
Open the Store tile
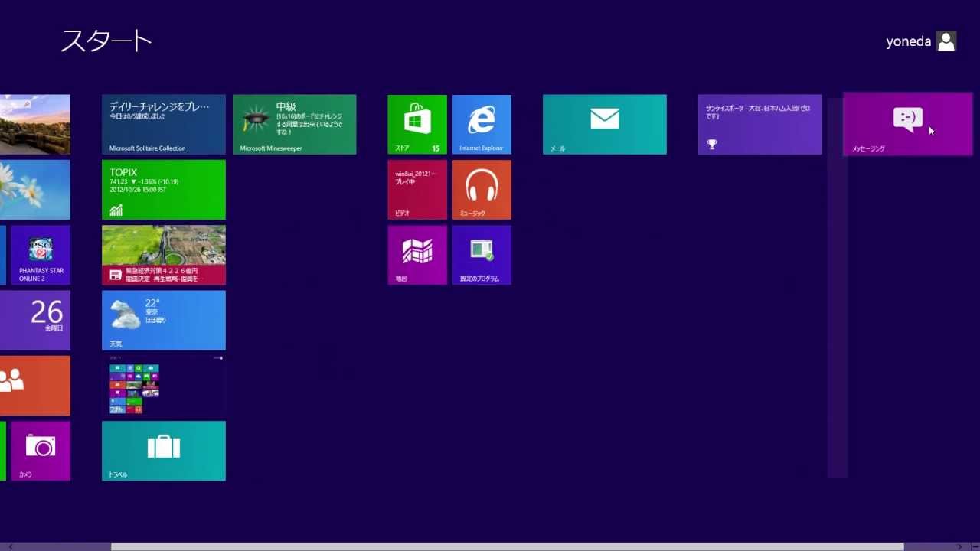point(417,124)
